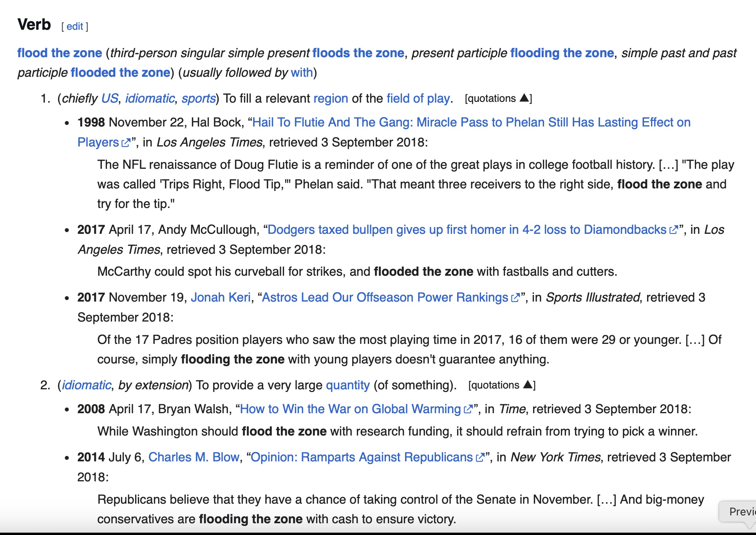Collapse quotations for the second definition

(501, 385)
